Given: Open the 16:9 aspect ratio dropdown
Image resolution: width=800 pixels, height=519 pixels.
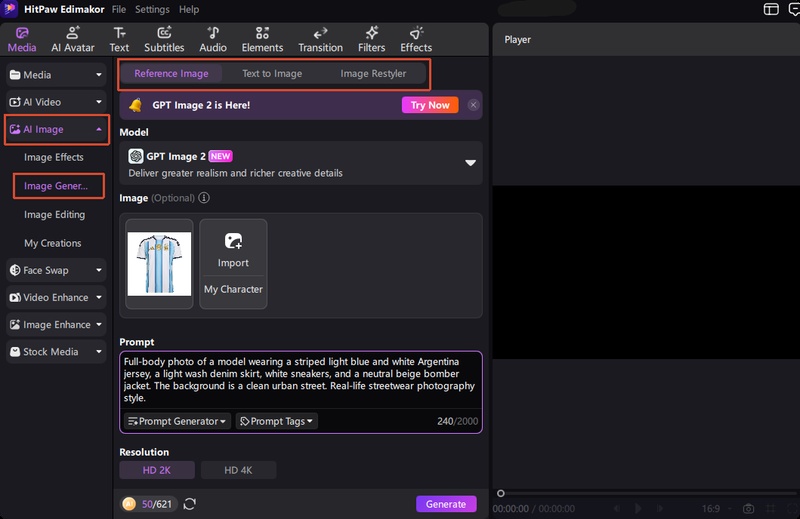Looking at the screenshot, I should pos(717,508).
